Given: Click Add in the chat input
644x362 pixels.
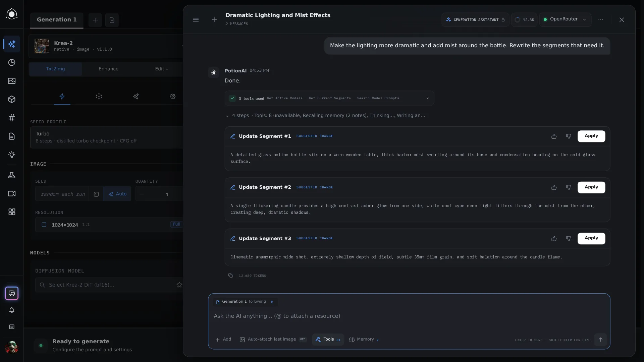Looking at the screenshot, I should pyautogui.click(x=223, y=340).
